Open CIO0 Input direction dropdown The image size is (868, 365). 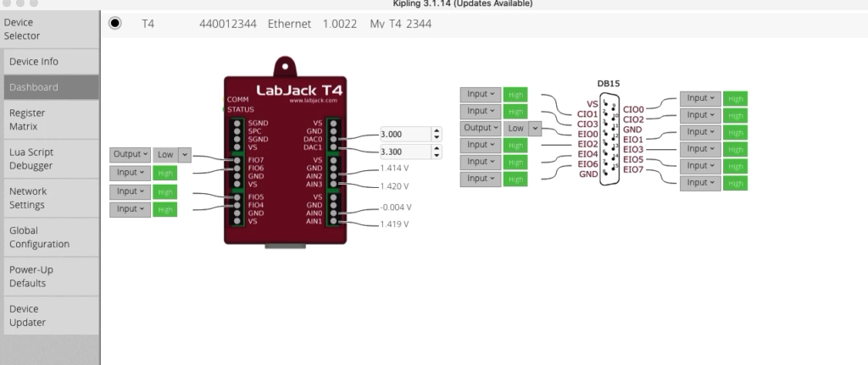[x=700, y=98]
